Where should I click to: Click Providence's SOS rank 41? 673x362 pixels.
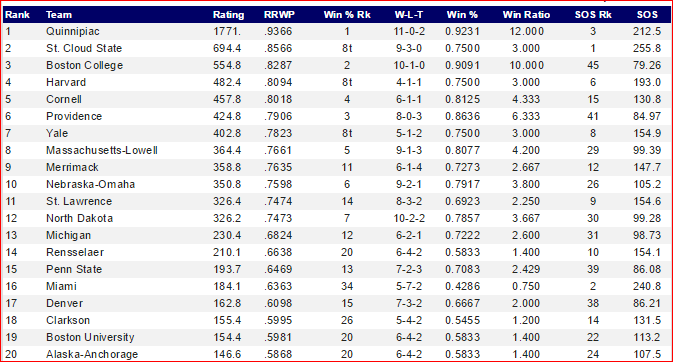coord(593,116)
